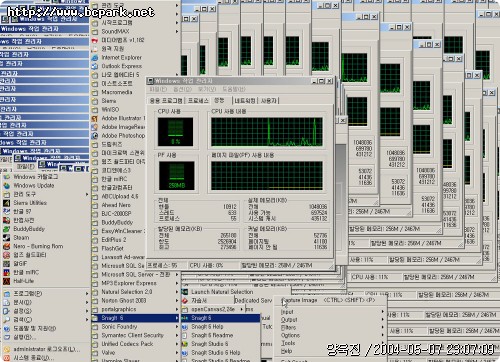Expand the Symantec Client Security folder
500x362 pixels.
pyautogui.click(x=136, y=335)
